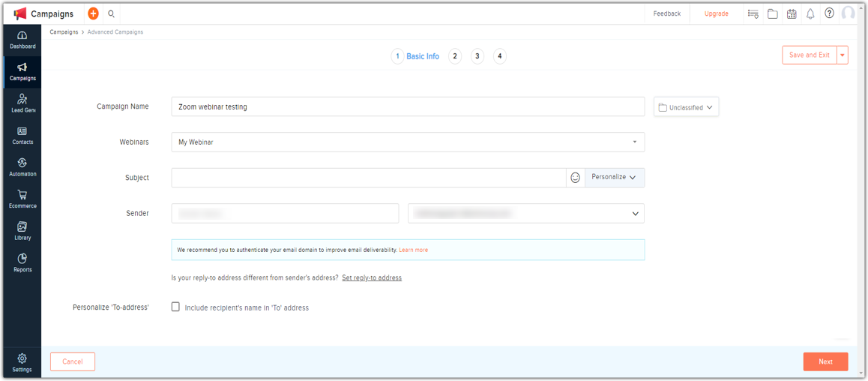Select Campaigns in the sidebar

pos(22,72)
